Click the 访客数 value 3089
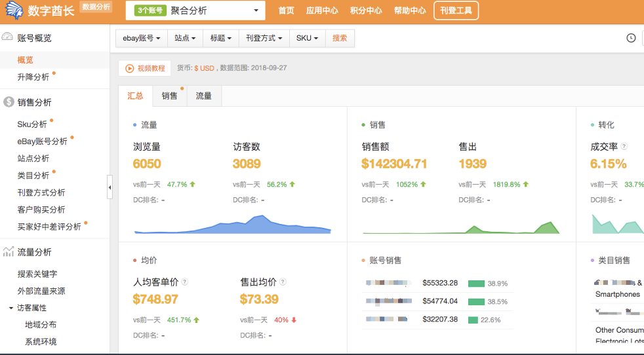644x355 pixels. pos(247,164)
